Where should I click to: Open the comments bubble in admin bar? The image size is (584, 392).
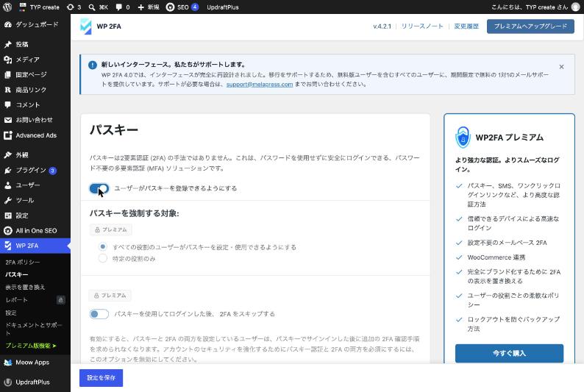coord(119,7)
